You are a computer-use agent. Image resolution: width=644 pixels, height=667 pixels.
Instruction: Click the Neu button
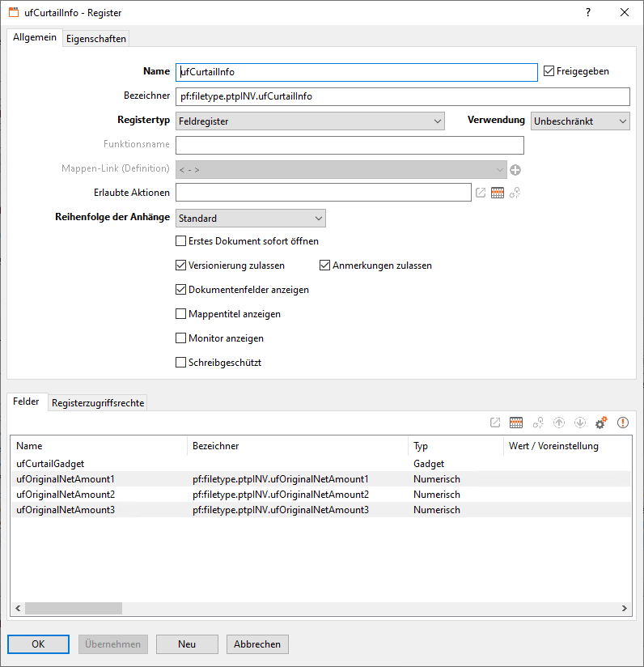[x=187, y=644]
